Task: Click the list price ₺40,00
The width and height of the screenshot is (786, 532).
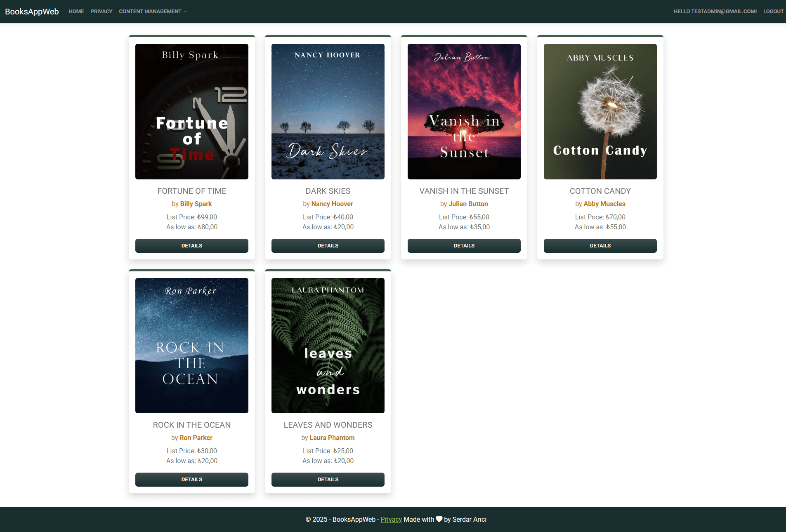Action: (343, 217)
